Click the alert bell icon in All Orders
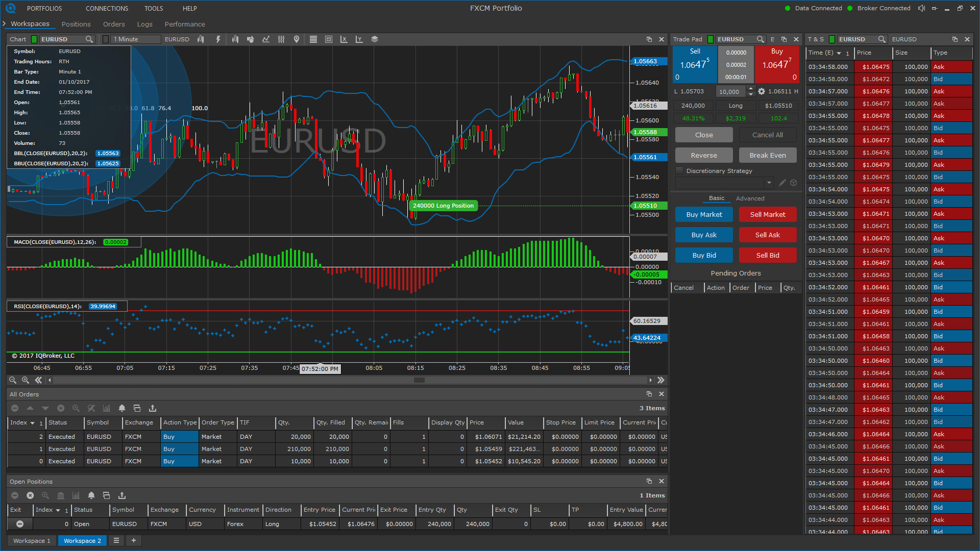This screenshot has width=980, height=551. point(122,408)
